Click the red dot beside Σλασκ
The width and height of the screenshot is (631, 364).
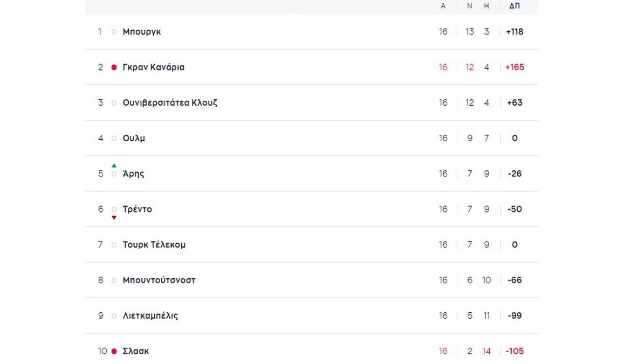point(114,352)
